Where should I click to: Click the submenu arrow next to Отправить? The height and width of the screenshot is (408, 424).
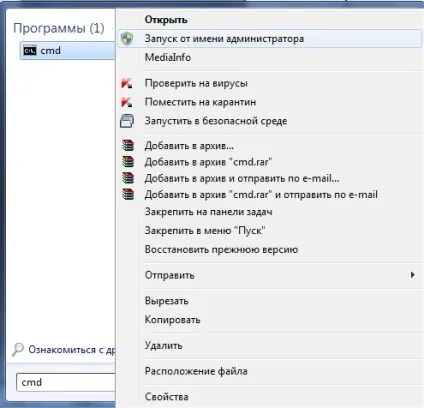point(413,275)
